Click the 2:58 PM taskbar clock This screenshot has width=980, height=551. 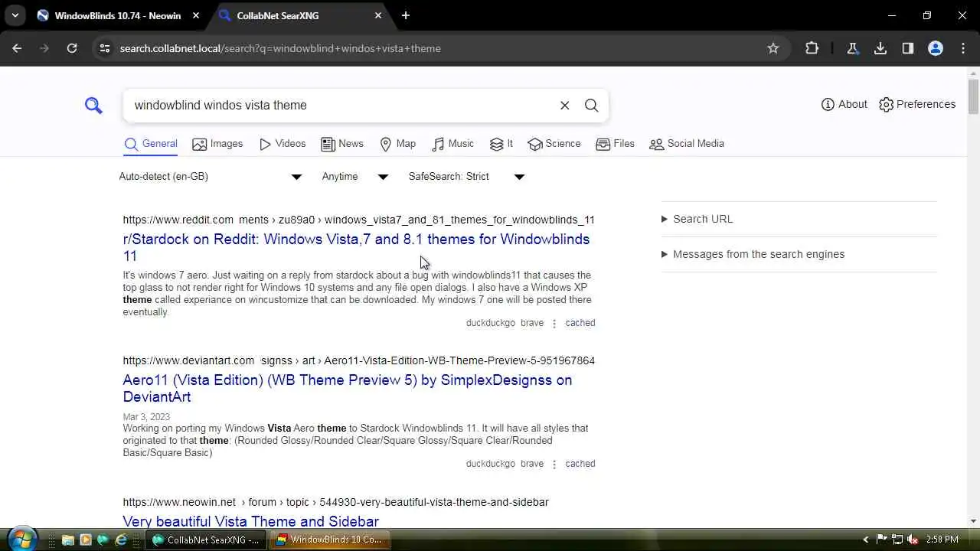[x=942, y=540]
